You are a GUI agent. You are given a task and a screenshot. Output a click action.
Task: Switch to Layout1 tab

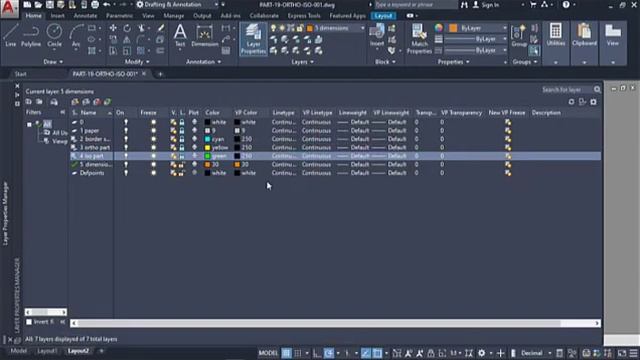[x=47, y=351]
